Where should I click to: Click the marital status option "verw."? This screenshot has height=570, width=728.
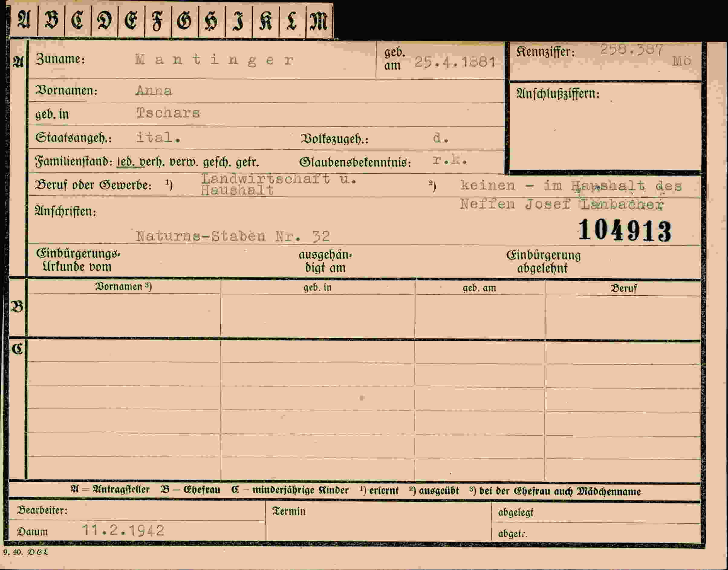pos(184,162)
